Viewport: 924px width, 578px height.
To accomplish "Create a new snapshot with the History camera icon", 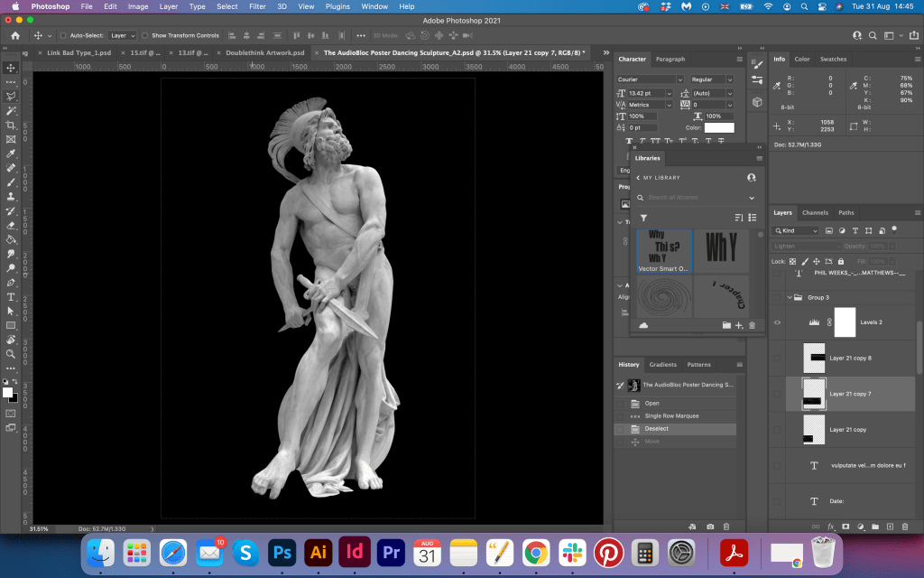I will 710,526.
